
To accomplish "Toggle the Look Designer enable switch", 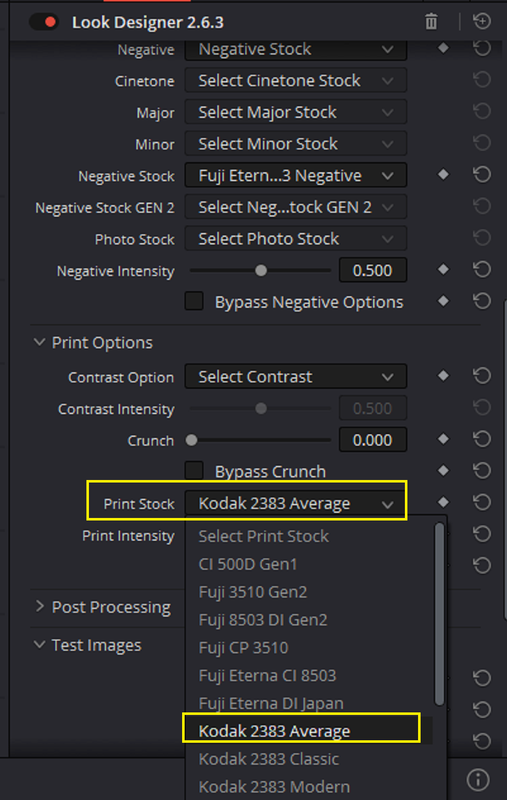I will tap(43, 22).
